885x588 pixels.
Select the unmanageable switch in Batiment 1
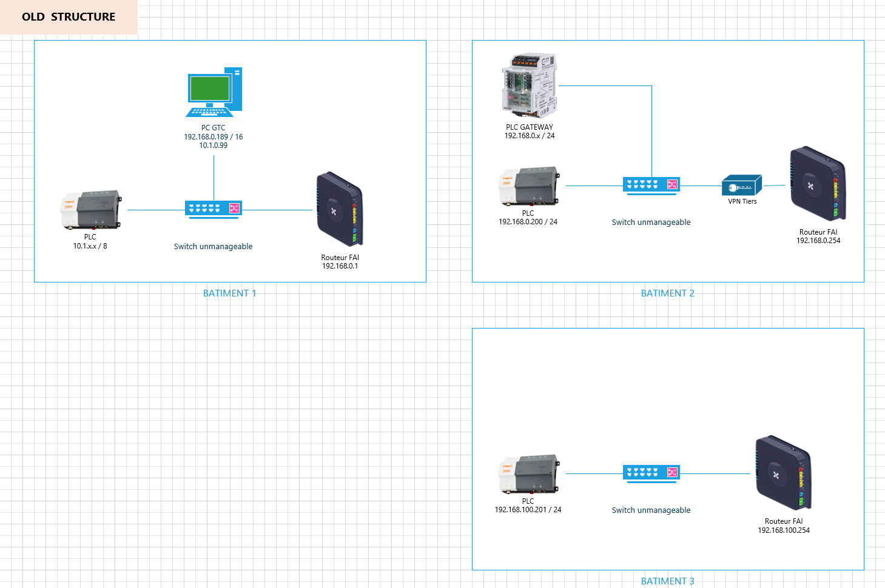[x=214, y=209]
